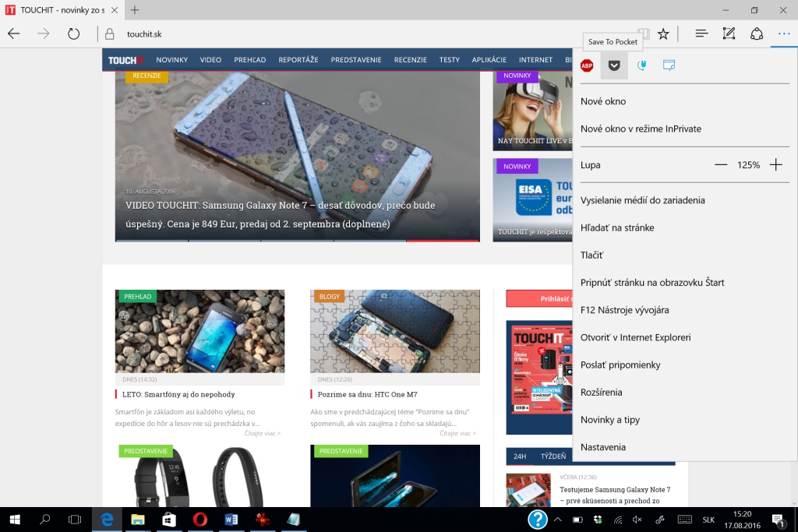The image size is (798, 532).
Task: Switch to the TÝŽDEŇ tab
Action: pos(553,456)
